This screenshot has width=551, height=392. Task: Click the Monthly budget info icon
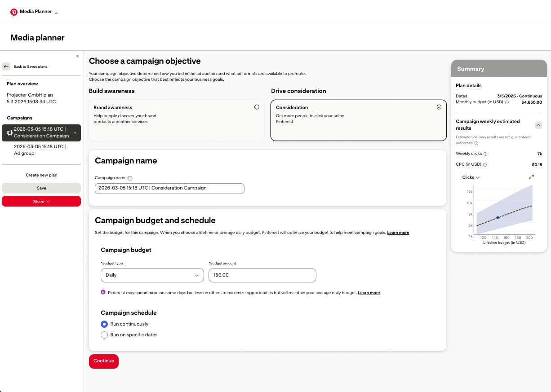[x=507, y=102]
